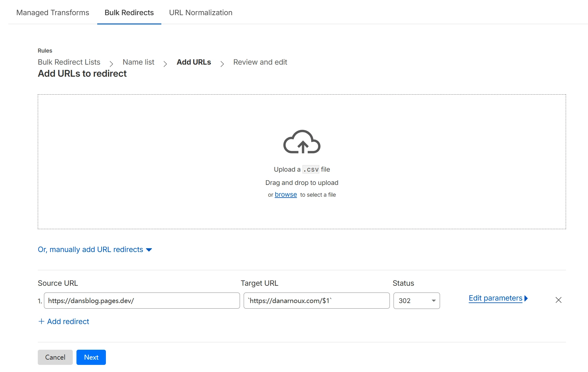Switch to the Managed Transforms tab
The width and height of the screenshot is (588, 372).
point(53,13)
